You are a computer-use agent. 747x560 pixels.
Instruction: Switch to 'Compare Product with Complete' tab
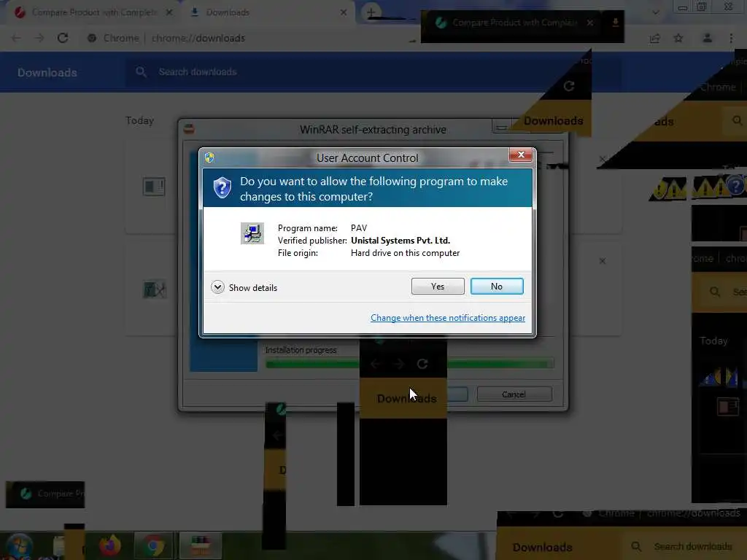click(x=94, y=12)
